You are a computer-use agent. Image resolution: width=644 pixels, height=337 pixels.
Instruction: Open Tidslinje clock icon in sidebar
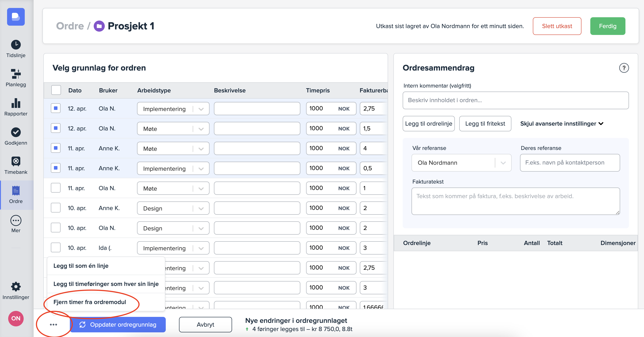tap(16, 45)
